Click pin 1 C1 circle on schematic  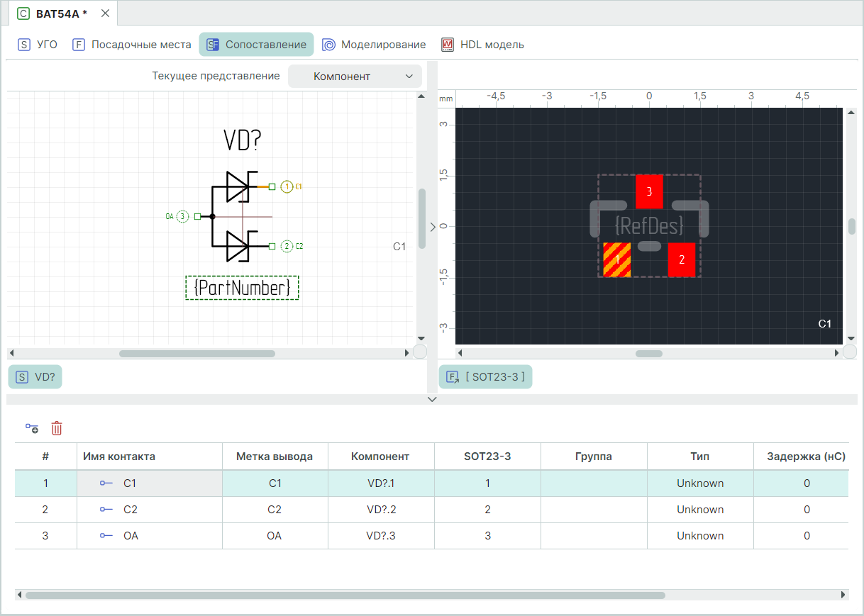coord(287,186)
